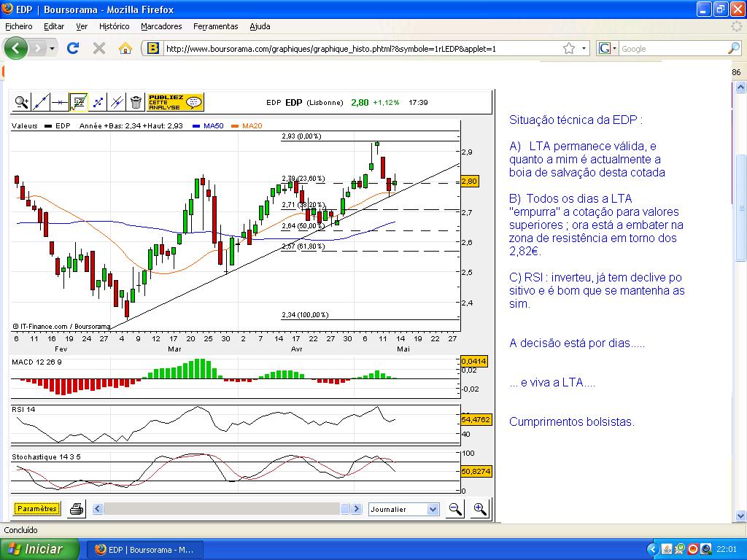
Task: Zoom in chart with plus magnifier
Action: point(480,509)
